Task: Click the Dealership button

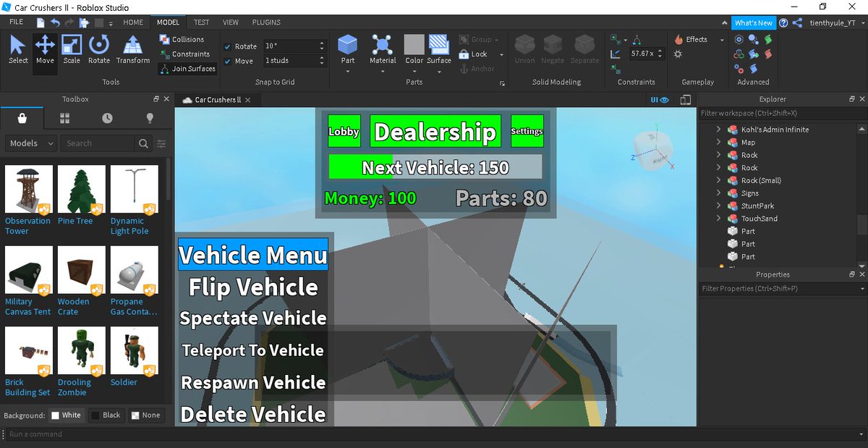Action: [x=435, y=131]
